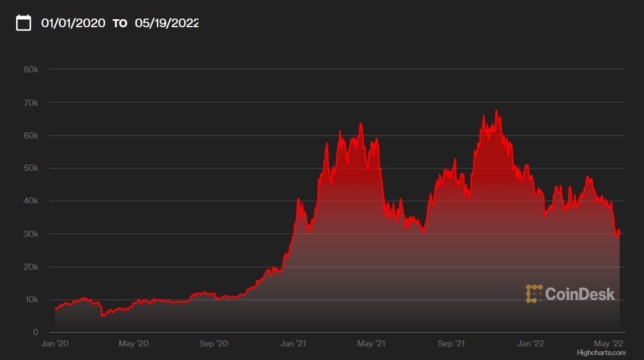This screenshot has height=360, width=644.
Task: Click the 60k y-axis label
Action: point(32,135)
